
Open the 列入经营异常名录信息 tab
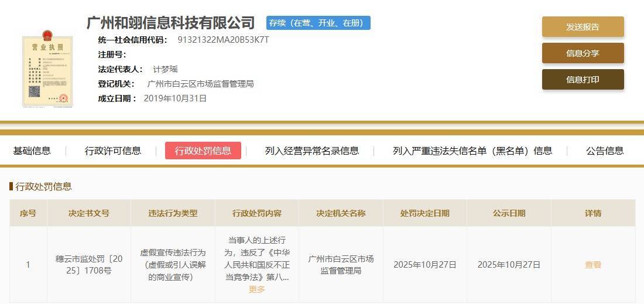click(312, 151)
